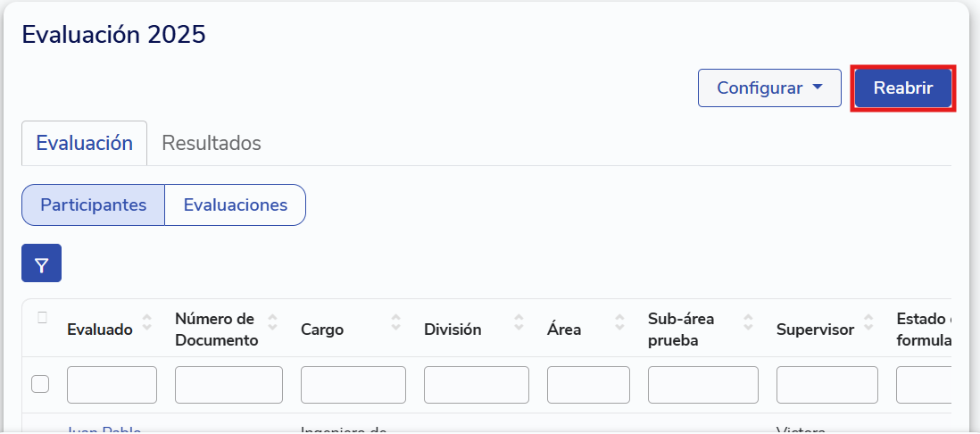Select the Participantes view toggle
This screenshot has width=980, height=434.
[x=94, y=204]
